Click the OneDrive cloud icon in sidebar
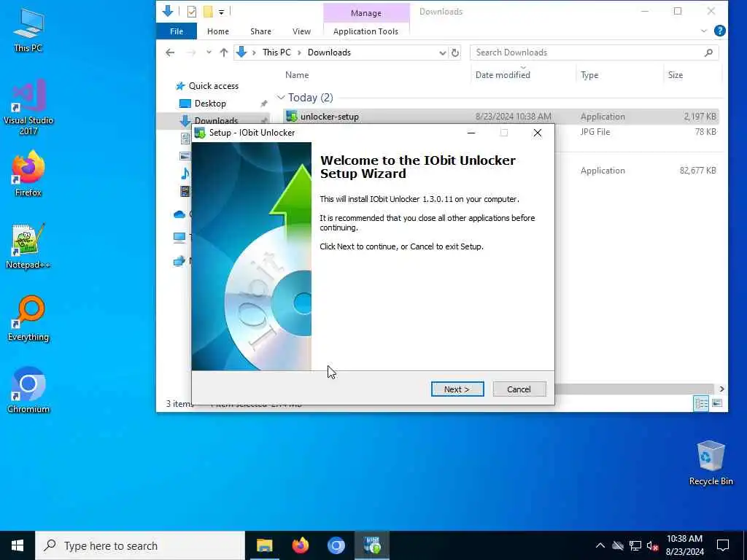747x560 pixels. (179, 214)
